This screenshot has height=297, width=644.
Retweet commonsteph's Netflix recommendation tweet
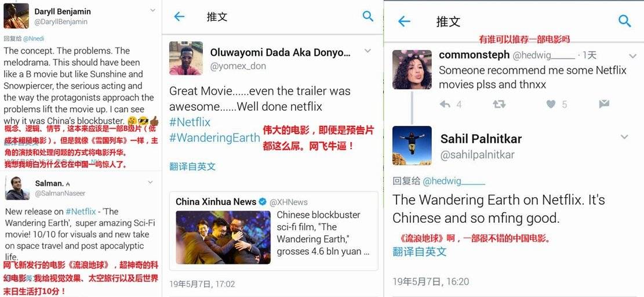coord(499,104)
